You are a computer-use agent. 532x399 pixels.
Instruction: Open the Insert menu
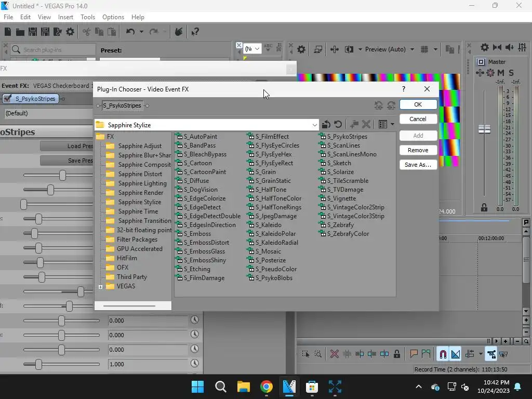65,17
